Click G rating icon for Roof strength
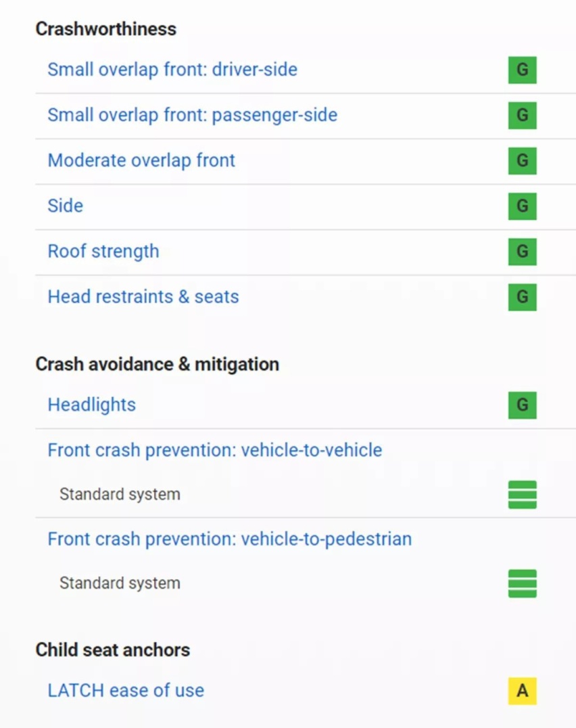Screen dimensions: 576x728 click(522, 252)
